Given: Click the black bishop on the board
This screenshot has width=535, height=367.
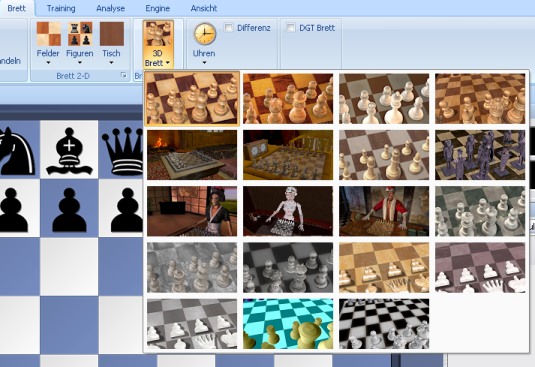Looking at the screenshot, I should pyautogui.click(x=69, y=151).
